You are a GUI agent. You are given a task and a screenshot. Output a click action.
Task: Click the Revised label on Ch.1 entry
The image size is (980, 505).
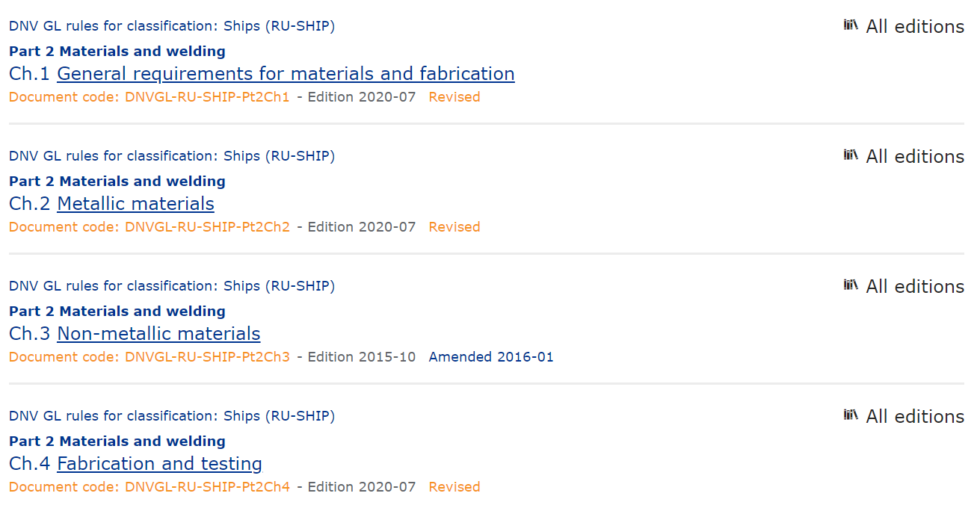pos(454,97)
